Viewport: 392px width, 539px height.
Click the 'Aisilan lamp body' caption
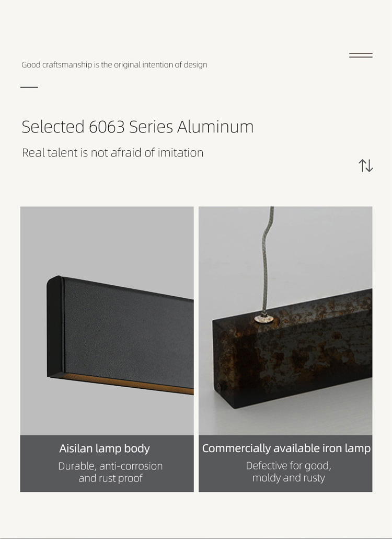105,448
